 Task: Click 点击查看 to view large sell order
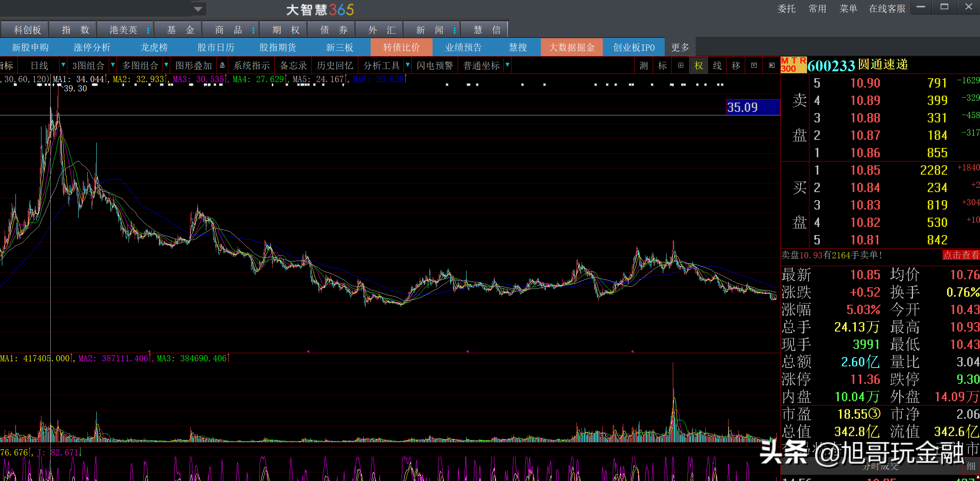click(x=961, y=255)
